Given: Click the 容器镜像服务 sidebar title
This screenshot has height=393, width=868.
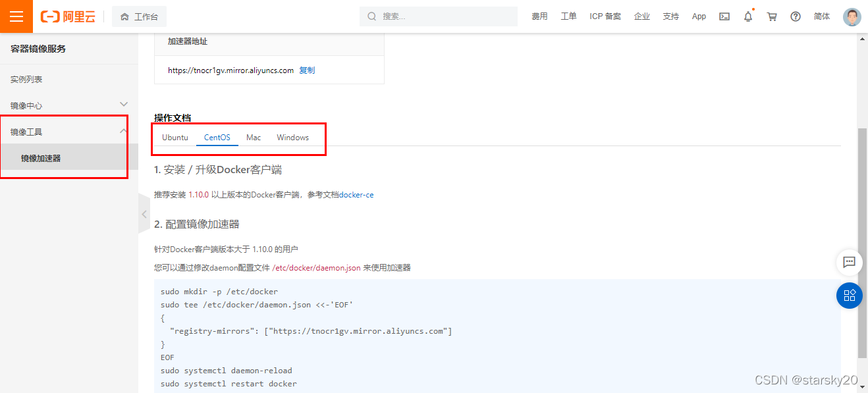Looking at the screenshot, I should (38, 49).
